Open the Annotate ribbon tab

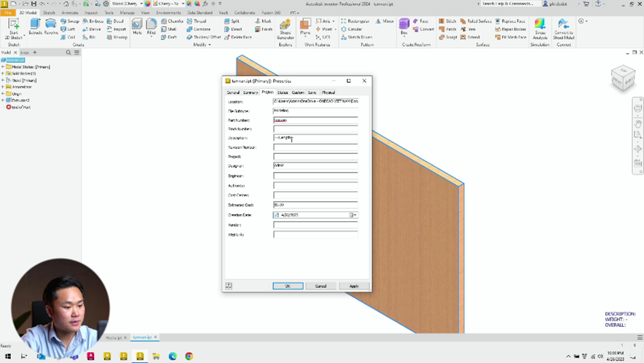tap(69, 13)
